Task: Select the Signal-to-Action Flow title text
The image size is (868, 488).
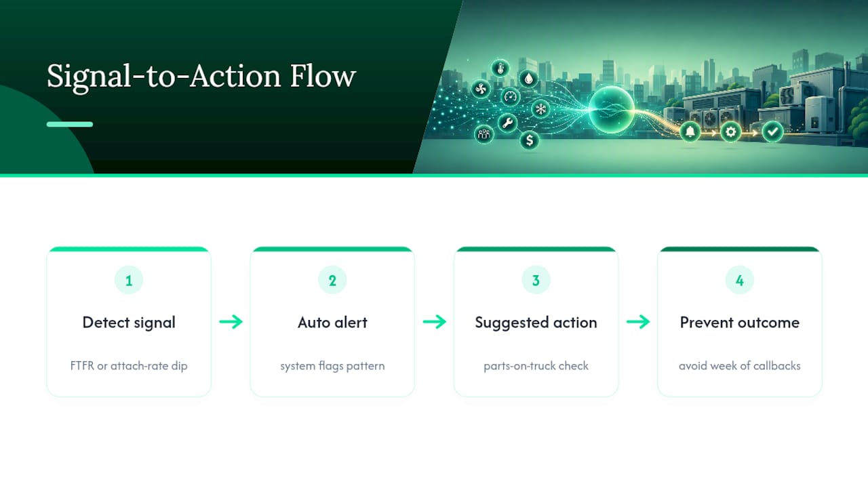Action: click(201, 76)
